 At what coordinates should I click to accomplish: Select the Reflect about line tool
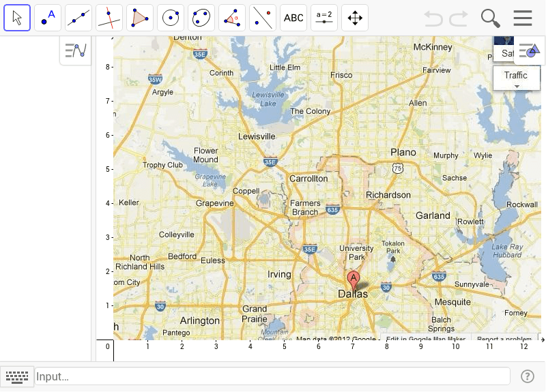click(x=263, y=18)
